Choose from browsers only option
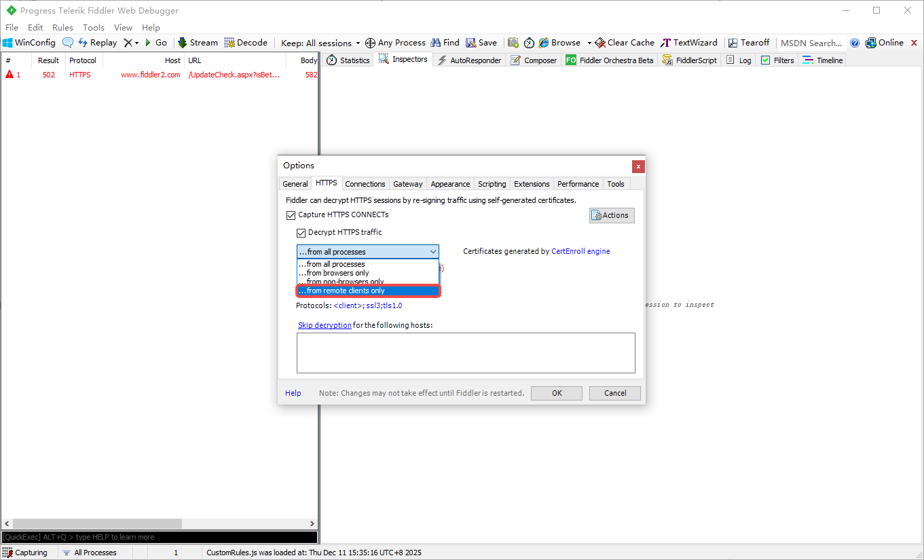The width and height of the screenshot is (924, 560). tap(369, 273)
